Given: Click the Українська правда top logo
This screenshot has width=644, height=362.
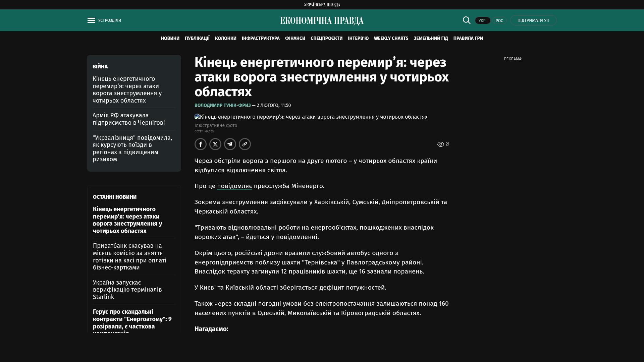Looking at the screenshot, I should tap(322, 5).
